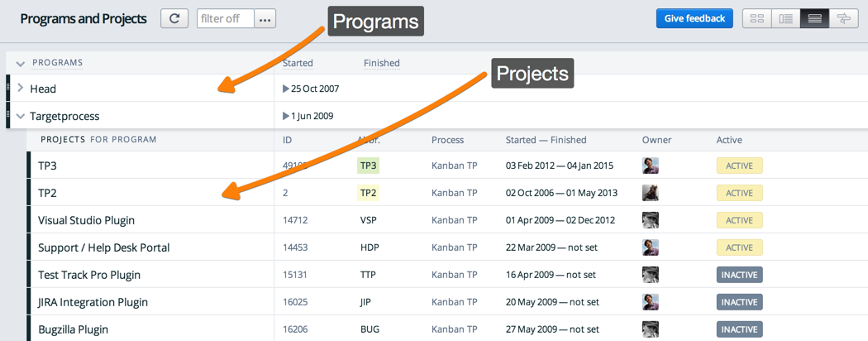This screenshot has width=868, height=341.
Task: Click project ID 16206
Action: click(x=295, y=329)
